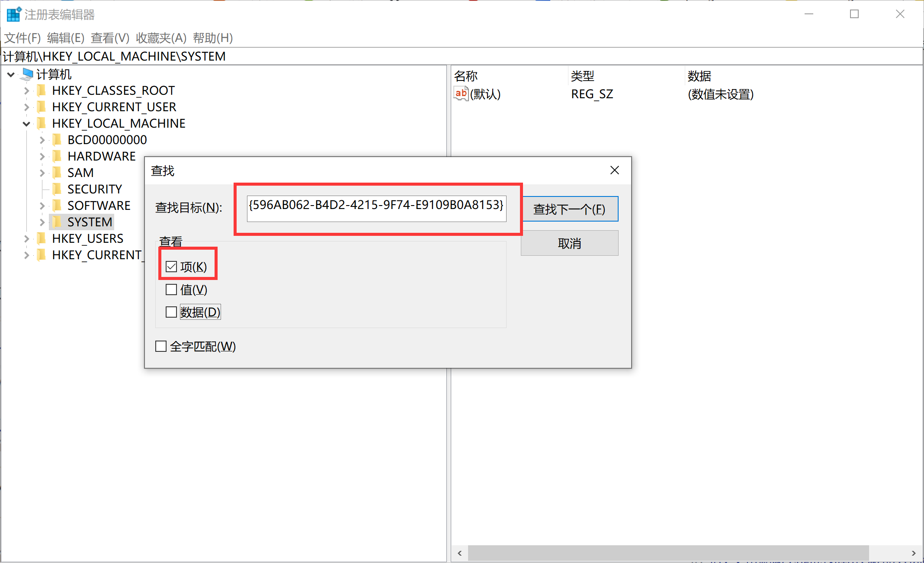The width and height of the screenshot is (924, 563).
Task: Click the (默认) string value icon
Action: pos(461,94)
